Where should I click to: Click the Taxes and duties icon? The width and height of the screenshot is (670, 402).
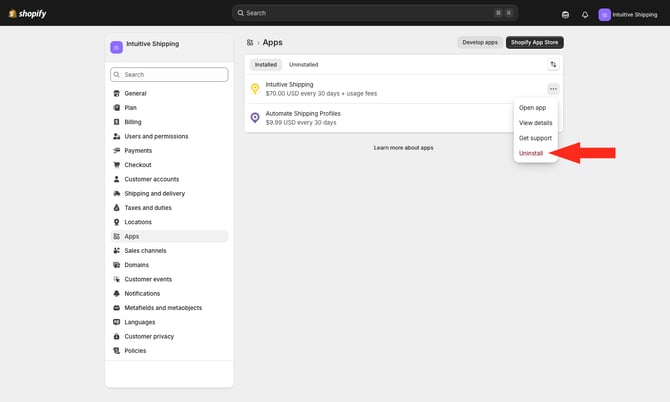pyautogui.click(x=116, y=208)
